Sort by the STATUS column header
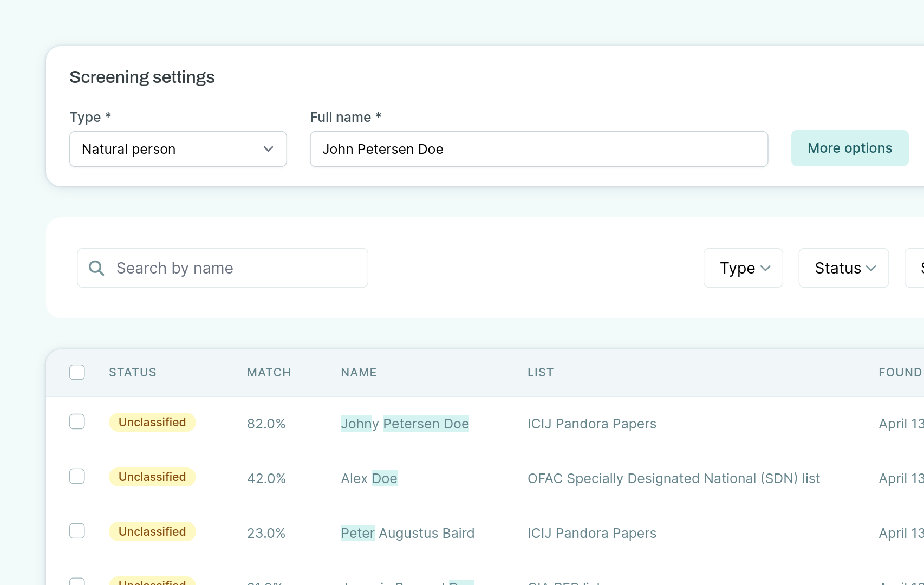 click(132, 372)
